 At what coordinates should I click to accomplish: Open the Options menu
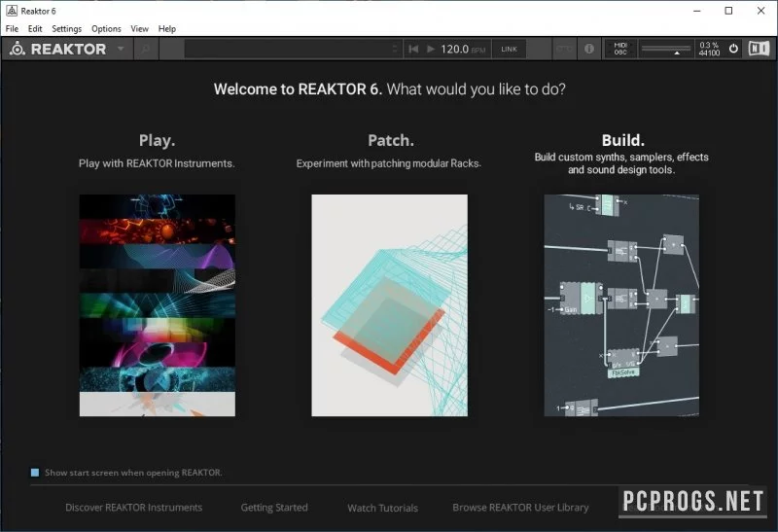coord(106,29)
